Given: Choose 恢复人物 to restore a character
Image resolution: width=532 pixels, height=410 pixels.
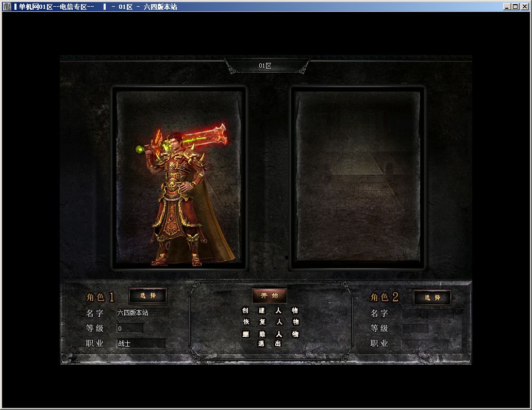Looking at the screenshot, I should point(270,322).
